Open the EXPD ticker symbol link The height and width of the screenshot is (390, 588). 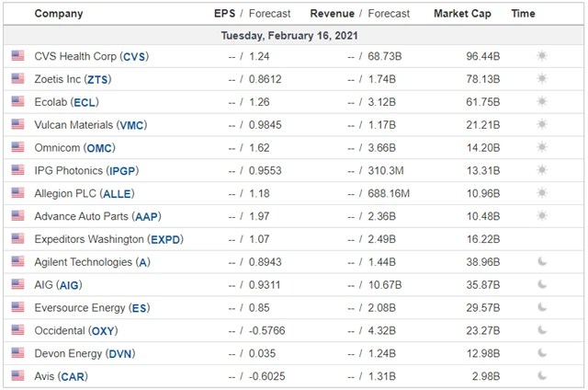point(166,238)
